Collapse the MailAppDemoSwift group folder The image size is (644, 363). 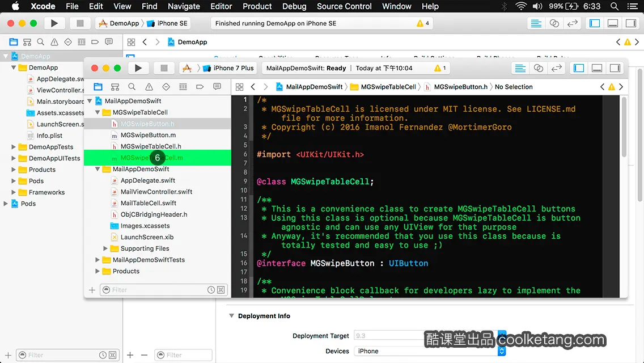tap(98, 169)
